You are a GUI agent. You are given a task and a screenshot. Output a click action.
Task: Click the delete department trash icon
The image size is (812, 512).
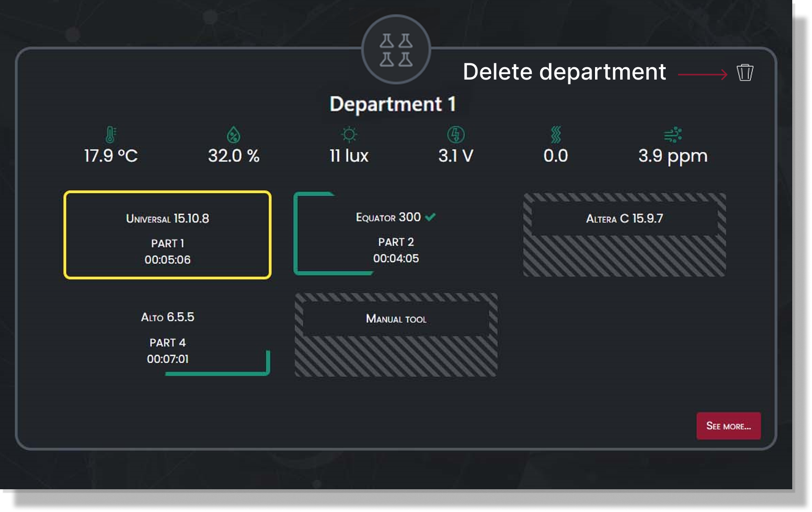click(x=745, y=73)
